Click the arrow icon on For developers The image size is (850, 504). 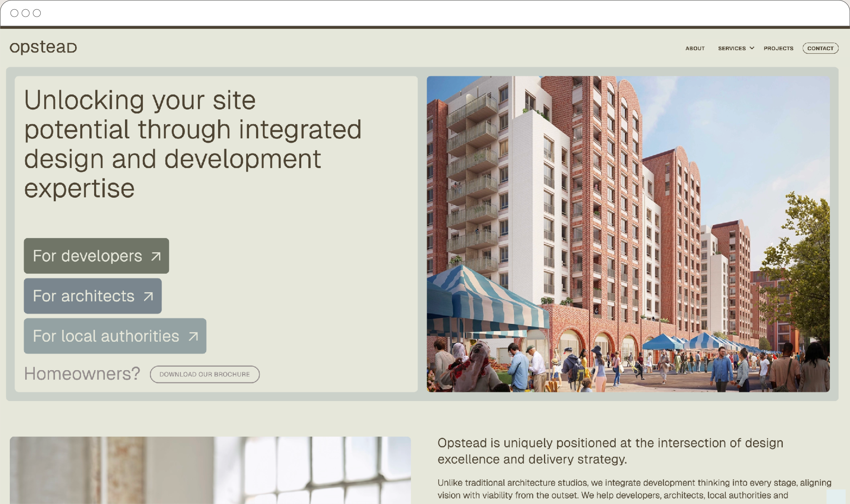[x=156, y=256]
